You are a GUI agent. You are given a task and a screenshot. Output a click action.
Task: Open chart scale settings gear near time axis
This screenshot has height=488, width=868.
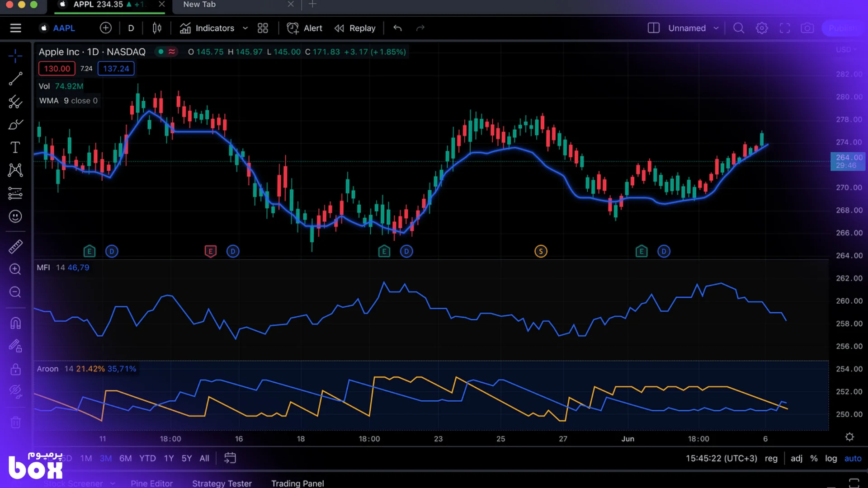pyautogui.click(x=849, y=437)
